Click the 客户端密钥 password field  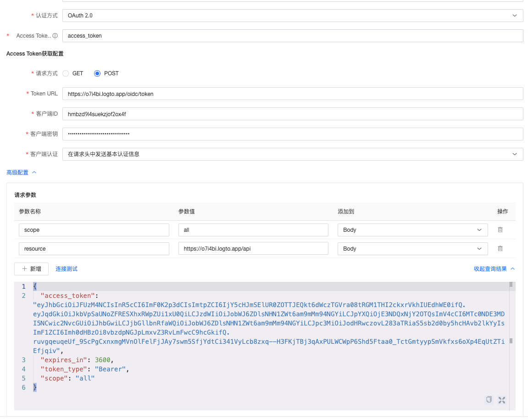pyautogui.click(x=293, y=134)
